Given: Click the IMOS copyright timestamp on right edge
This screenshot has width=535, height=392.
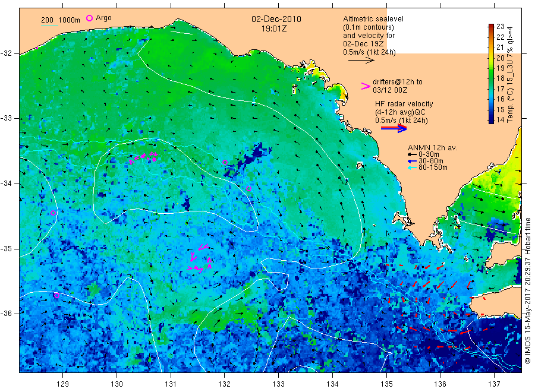Looking at the screenshot, I should (x=528, y=291).
